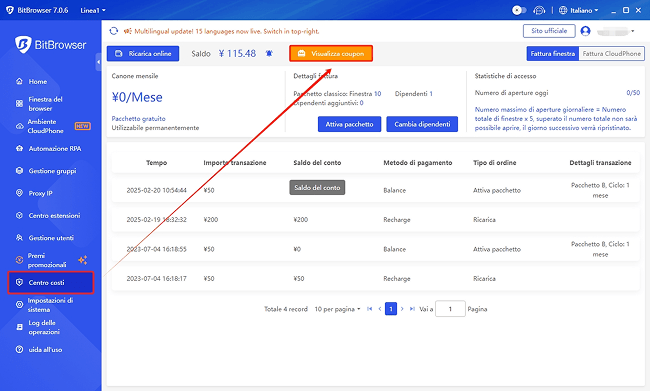Click the RPA robot icon

pos(19,148)
